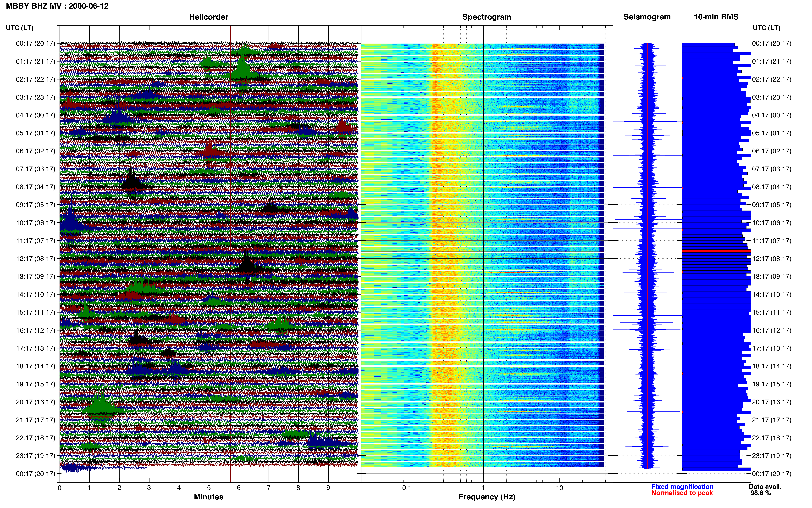This screenshot has height=508, width=812.
Task: Click tick '2' on the Minutes axis
Action: tap(119, 488)
